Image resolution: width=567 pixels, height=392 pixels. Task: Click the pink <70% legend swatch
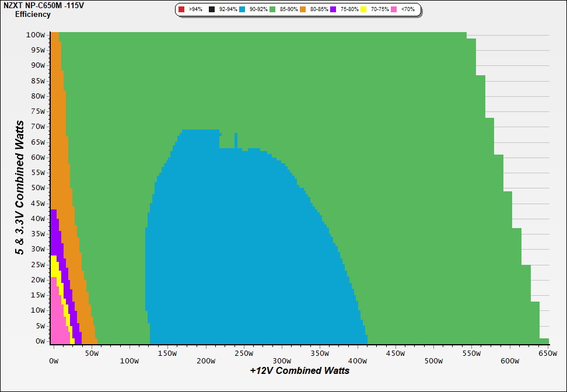coord(394,10)
